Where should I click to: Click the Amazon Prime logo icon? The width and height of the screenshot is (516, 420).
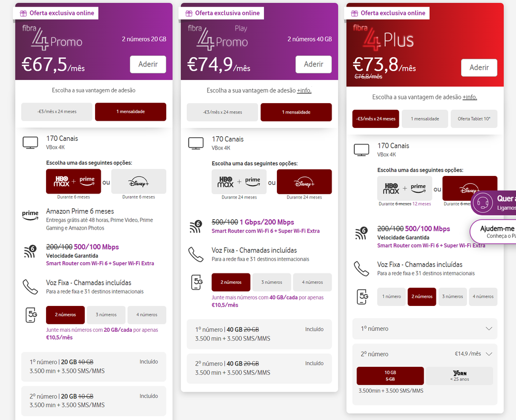[30, 215]
